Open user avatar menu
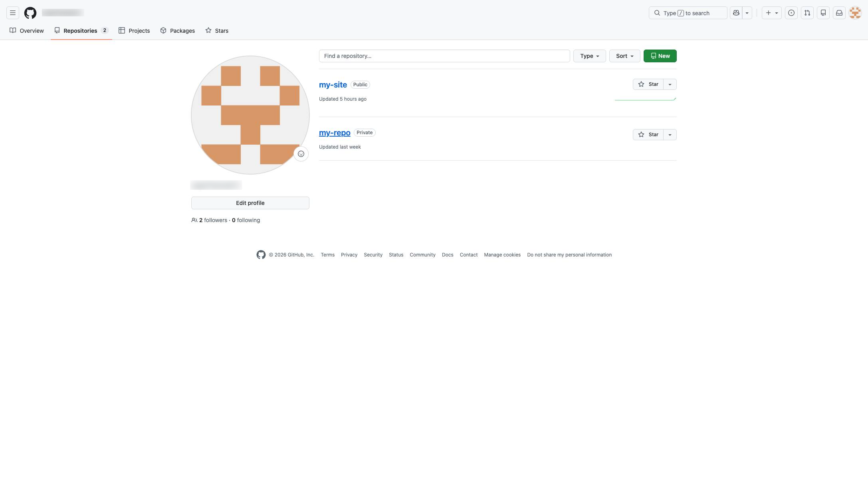 (855, 13)
